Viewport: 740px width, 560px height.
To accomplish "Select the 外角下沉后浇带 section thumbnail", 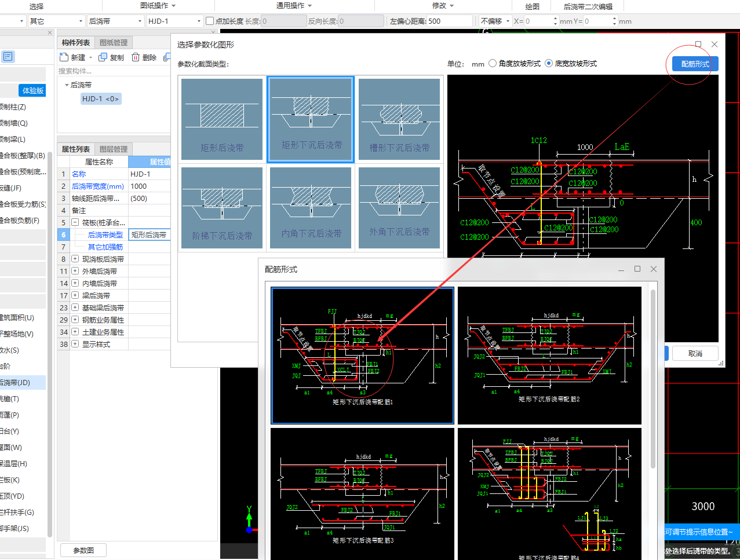I will (x=399, y=207).
